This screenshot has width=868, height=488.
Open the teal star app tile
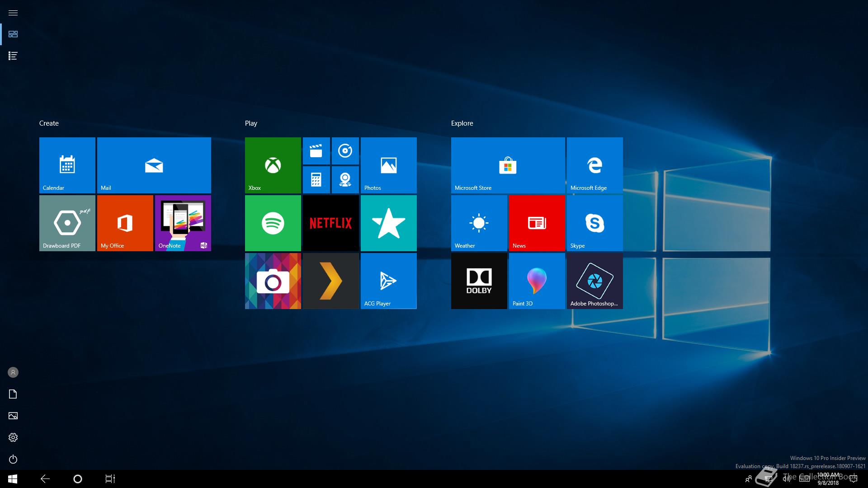click(x=389, y=223)
